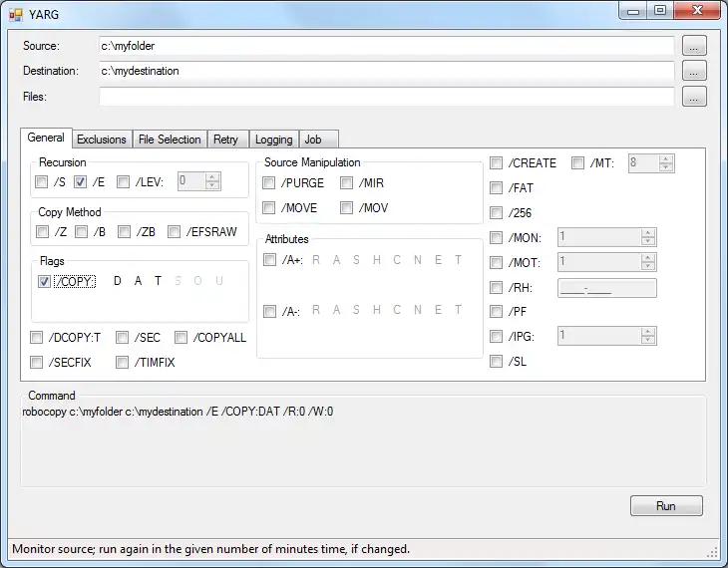Image resolution: width=728 pixels, height=568 pixels.
Task: Maximize the YARG window
Action: pyautogui.click(x=660, y=10)
